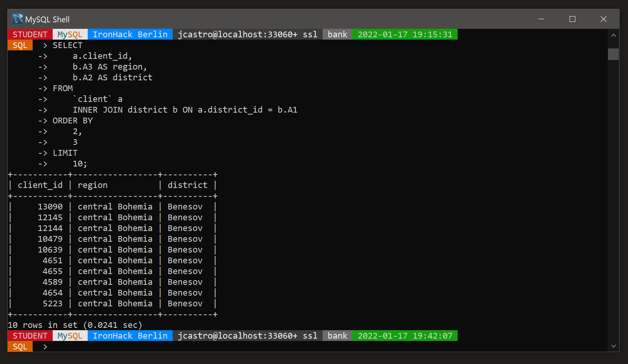
Task: Select the jcastro@localhost:33060+ connection text
Action: tap(237, 34)
